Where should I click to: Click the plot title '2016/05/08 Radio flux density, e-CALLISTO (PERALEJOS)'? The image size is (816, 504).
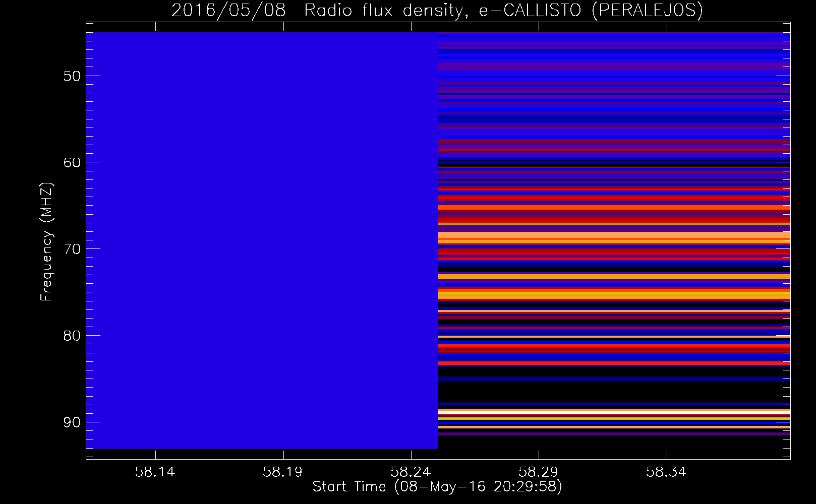click(x=437, y=10)
